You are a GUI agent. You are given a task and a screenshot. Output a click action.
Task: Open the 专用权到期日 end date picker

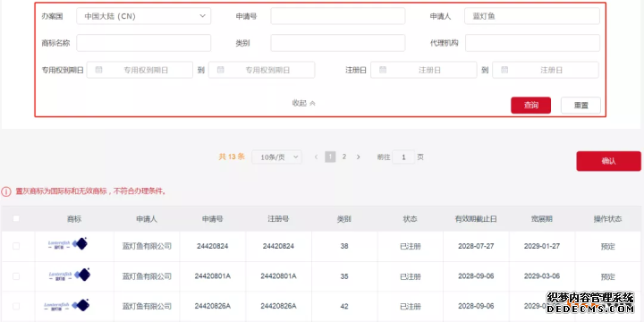[x=261, y=70]
